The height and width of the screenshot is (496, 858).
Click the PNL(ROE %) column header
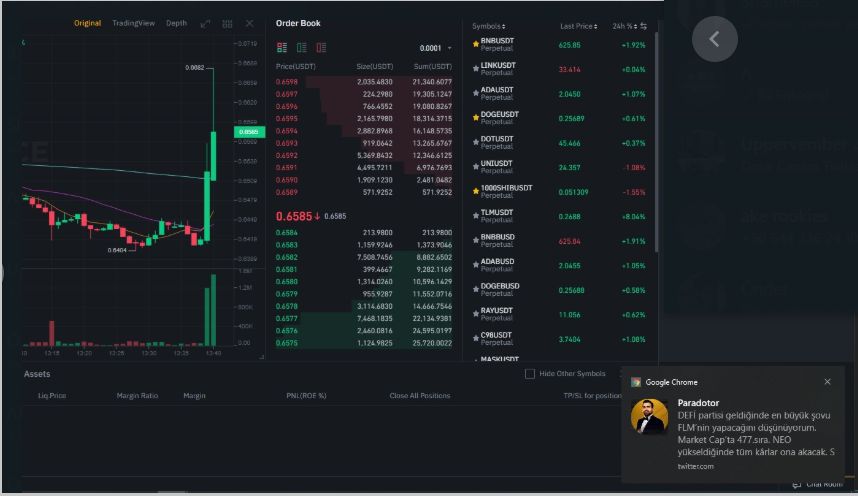306,395
